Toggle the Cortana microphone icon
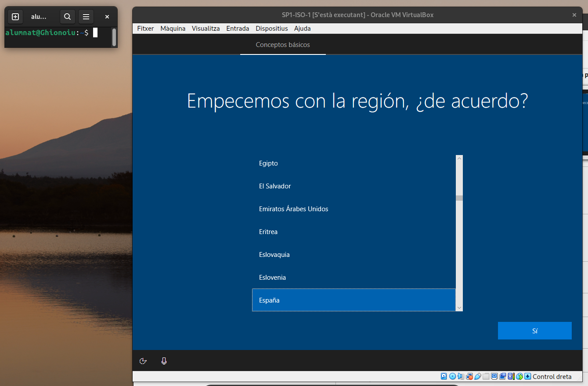 (164, 361)
